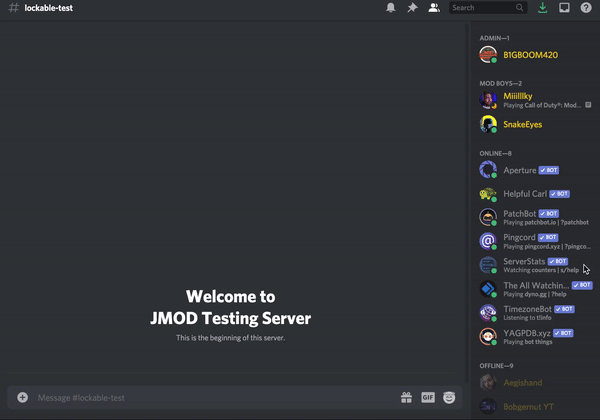Mute channel with the notification bell icon
The height and width of the screenshot is (420, 600).
pos(390,8)
